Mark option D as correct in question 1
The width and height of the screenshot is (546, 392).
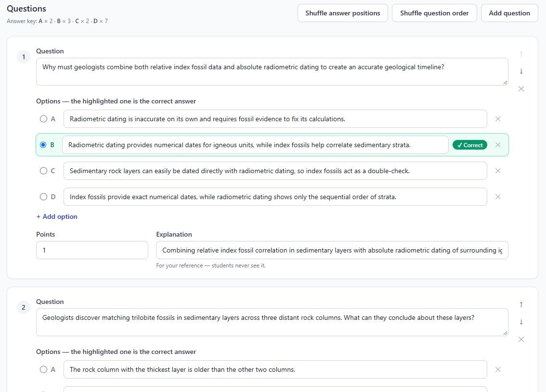[43, 197]
